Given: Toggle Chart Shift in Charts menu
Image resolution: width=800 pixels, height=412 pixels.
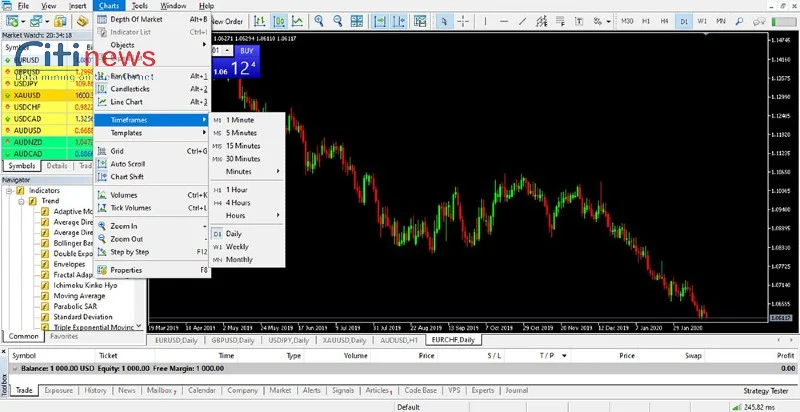Looking at the screenshot, I should 152,177.
